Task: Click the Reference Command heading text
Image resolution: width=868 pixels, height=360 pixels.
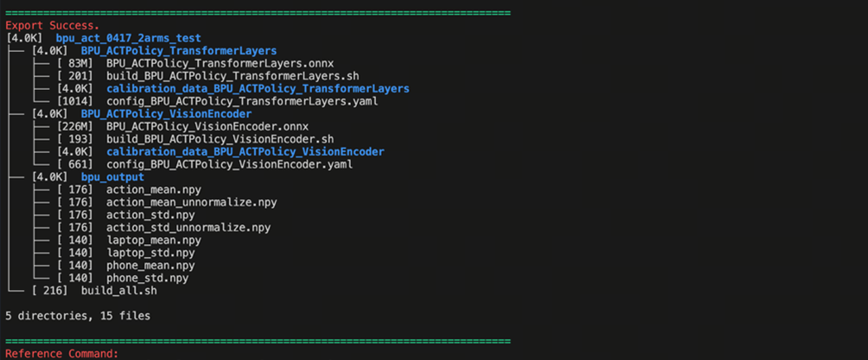Action: (61, 354)
